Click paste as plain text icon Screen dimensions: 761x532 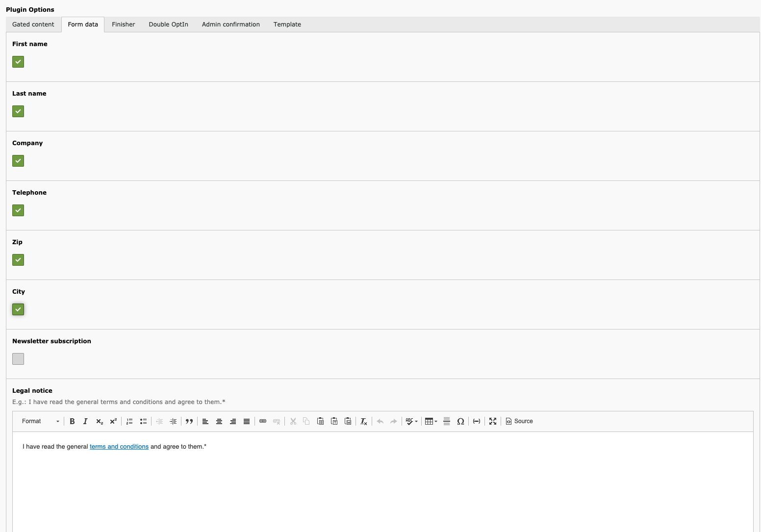(334, 421)
